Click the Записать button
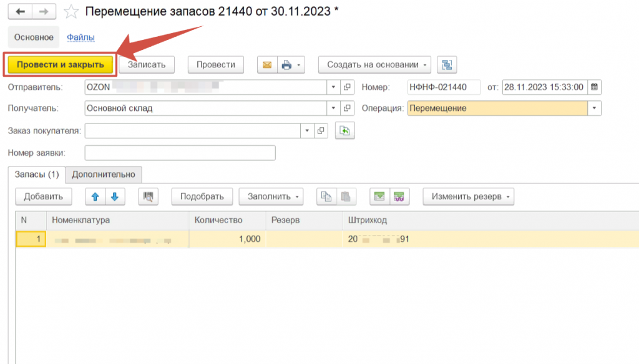 click(x=147, y=65)
